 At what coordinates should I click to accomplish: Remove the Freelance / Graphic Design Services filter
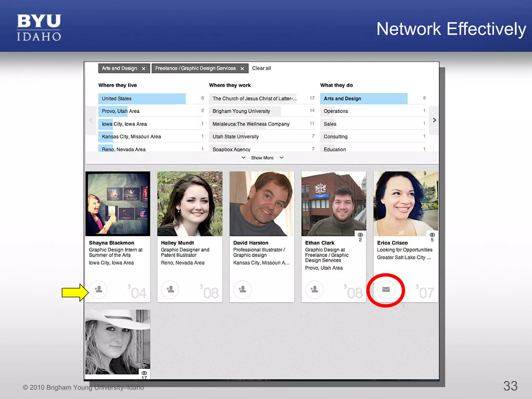[x=242, y=69]
